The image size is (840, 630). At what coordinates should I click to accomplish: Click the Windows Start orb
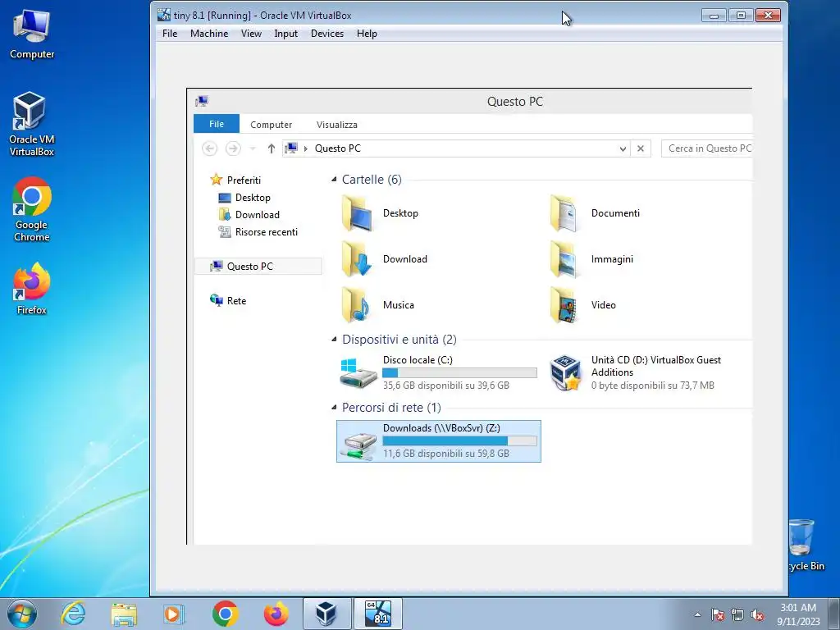click(x=22, y=614)
